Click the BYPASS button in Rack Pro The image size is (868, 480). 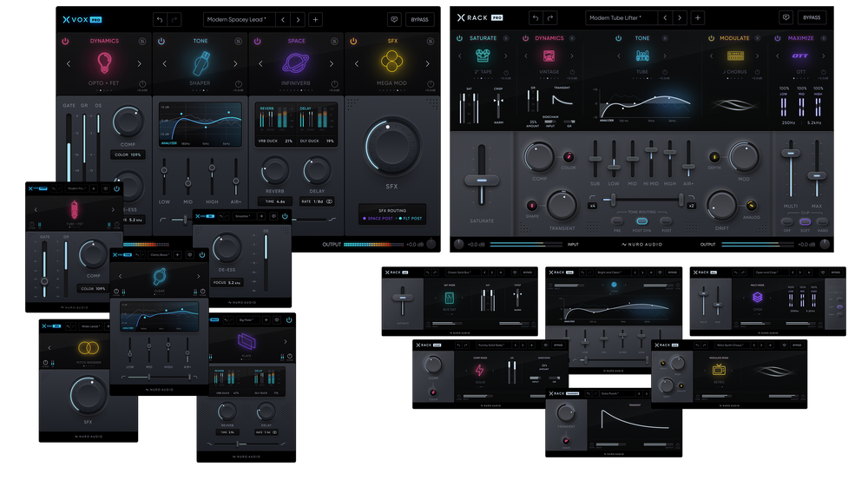(x=812, y=17)
